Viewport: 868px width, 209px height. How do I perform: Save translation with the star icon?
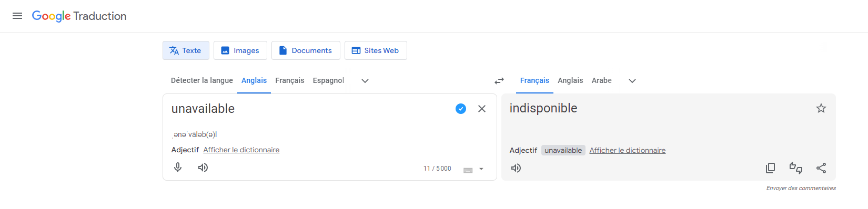[x=821, y=108]
